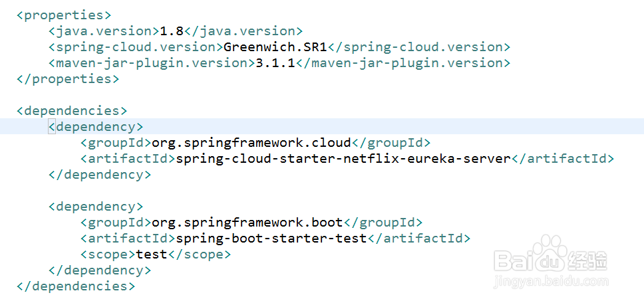Viewport: 644px width, 303px height.
Task: Click the spring-boot-starter-test artifact id
Action: [x=271, y=239]
